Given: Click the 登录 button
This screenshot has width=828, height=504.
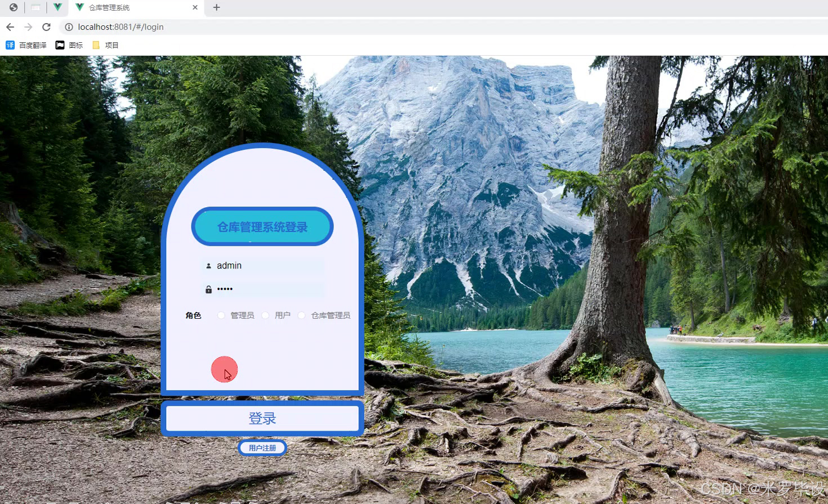Looking at the screenshot, I should 262,418.
